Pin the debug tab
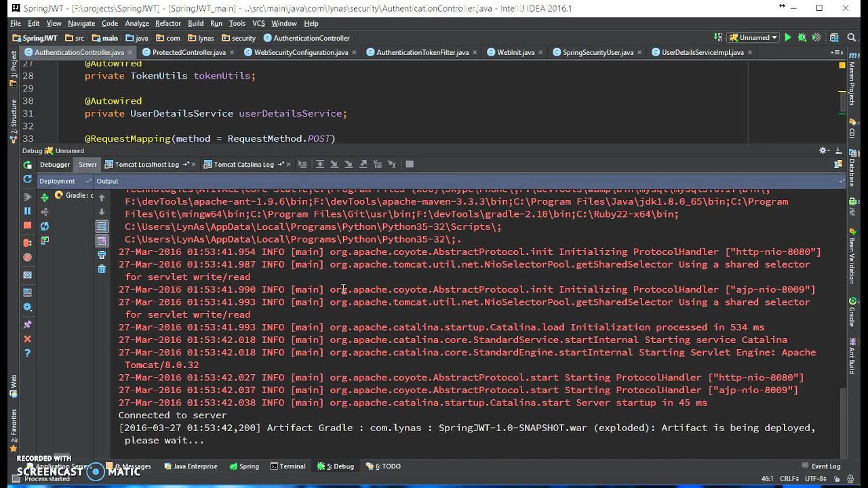The image size is (868, 488). 27,323
